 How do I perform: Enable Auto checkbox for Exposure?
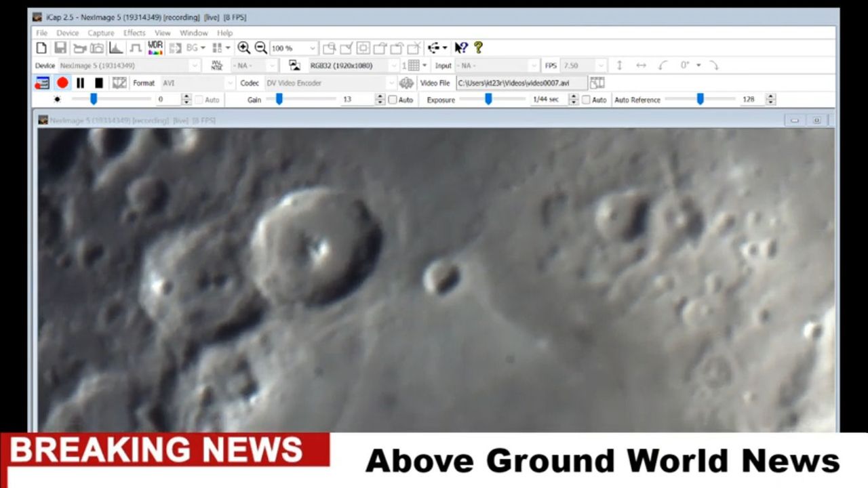[x=586, y=100]
